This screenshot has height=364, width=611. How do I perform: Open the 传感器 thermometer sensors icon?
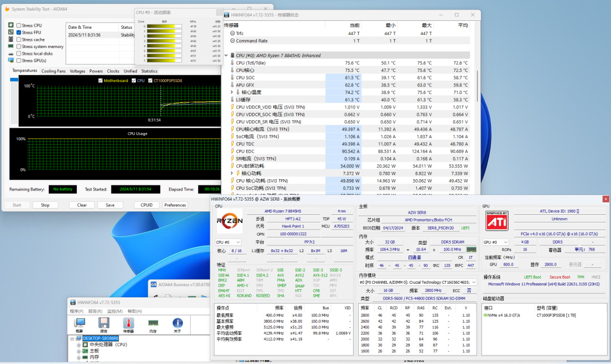point(128,324)
